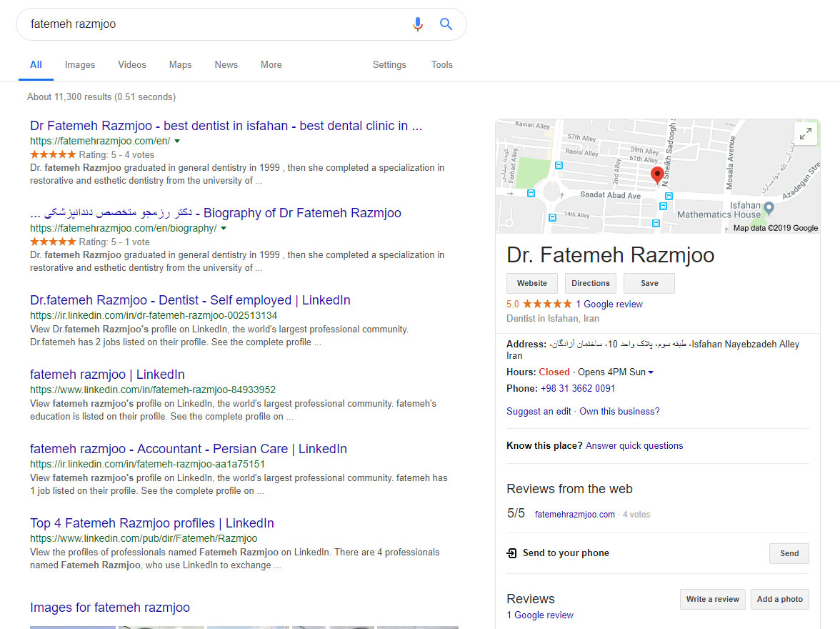Click Own this business? link

click(x=619, y=411)
